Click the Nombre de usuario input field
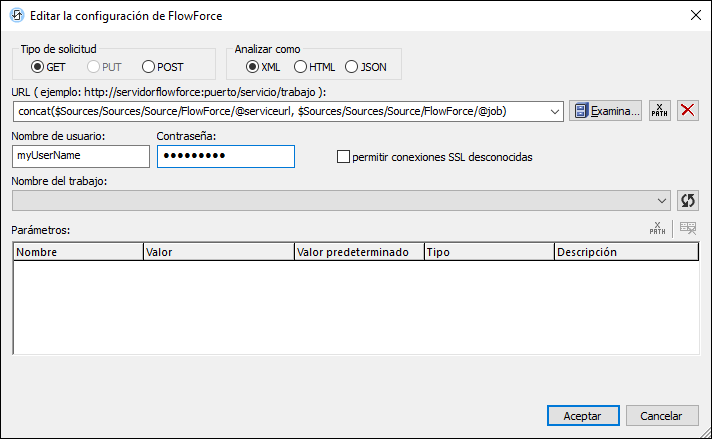 click(x=80, y=156)
